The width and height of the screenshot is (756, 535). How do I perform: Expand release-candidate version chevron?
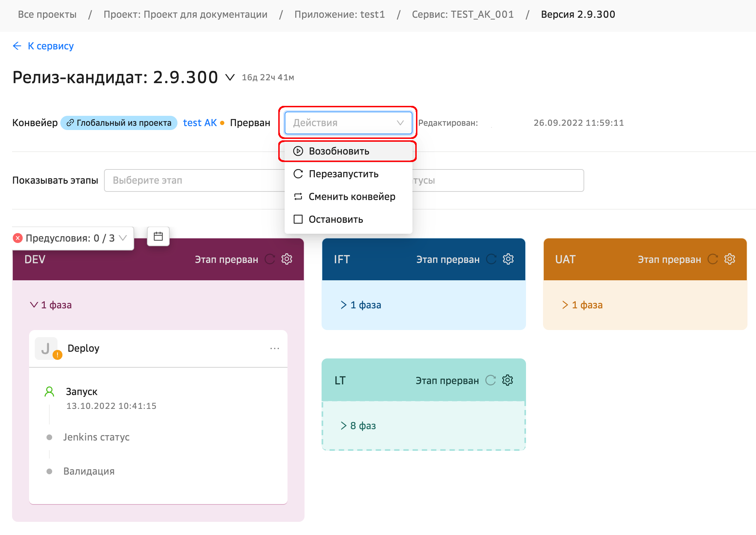point(230,77)
